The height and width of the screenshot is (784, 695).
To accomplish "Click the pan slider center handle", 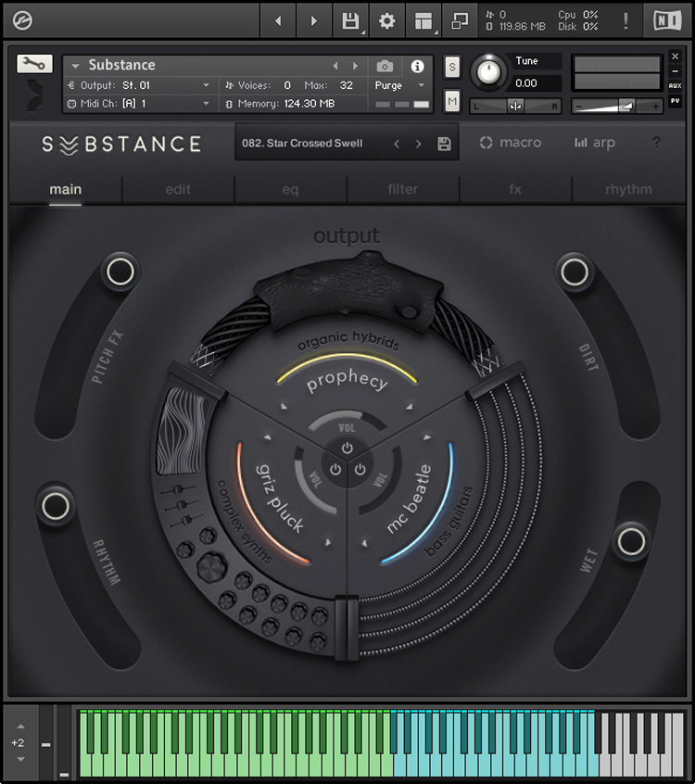I will 515,106.
